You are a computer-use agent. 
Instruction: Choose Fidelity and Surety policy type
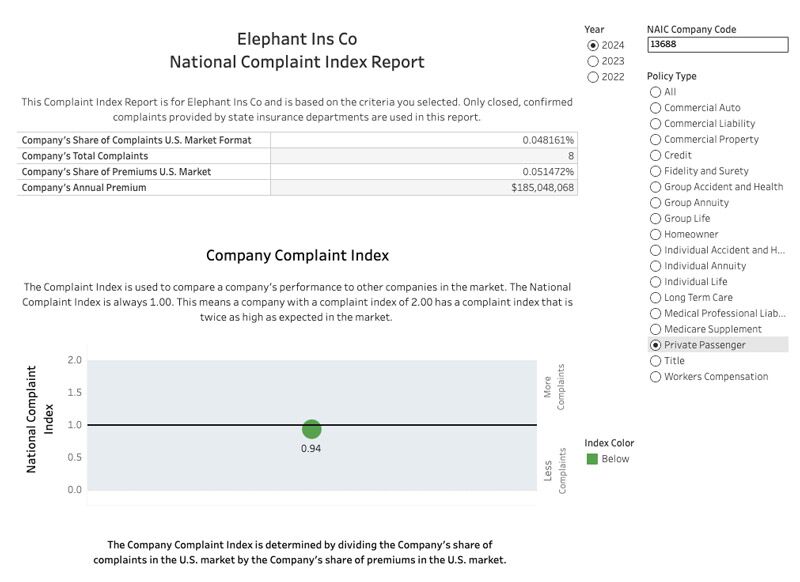[656, 171]
